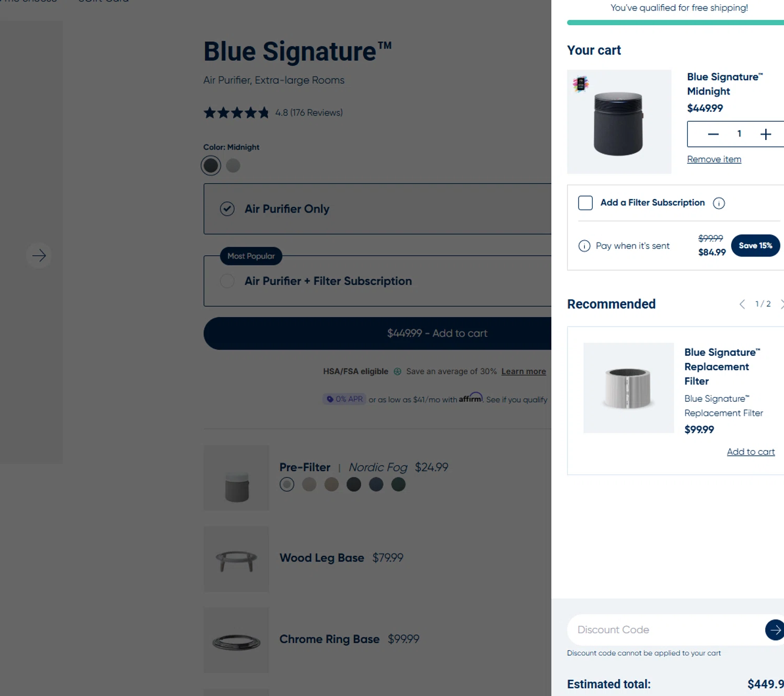Pick the dark green Pre-Filter color
Viewport: 784px width, 696px height.
[398, 484]
